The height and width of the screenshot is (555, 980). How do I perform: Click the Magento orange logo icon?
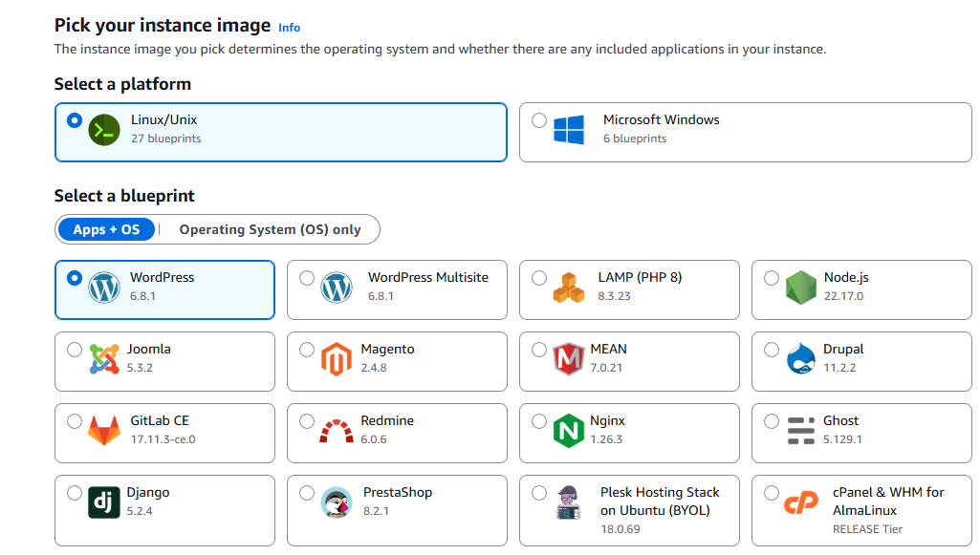337,359
